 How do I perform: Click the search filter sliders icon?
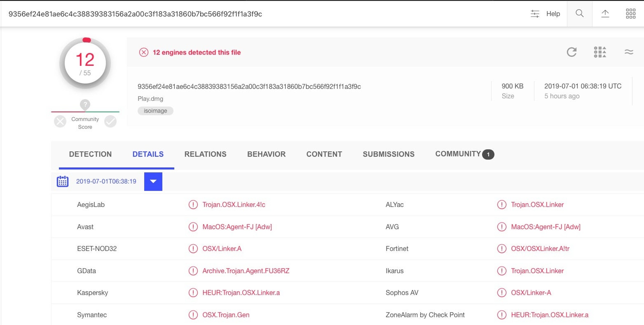535,14
